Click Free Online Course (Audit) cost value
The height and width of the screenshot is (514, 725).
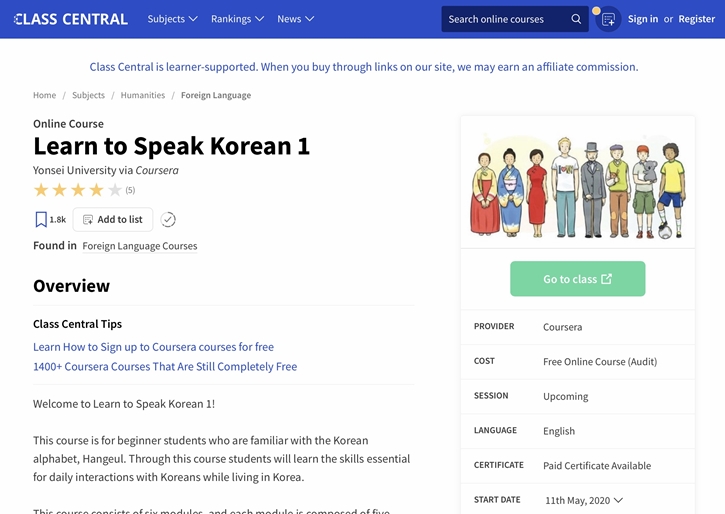600,361
